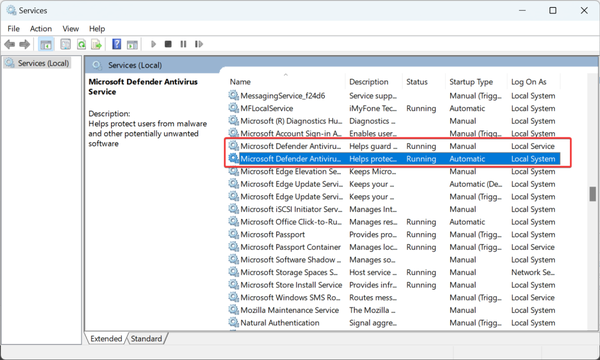Select Services (Local) in the console tree

click(43, 63)
